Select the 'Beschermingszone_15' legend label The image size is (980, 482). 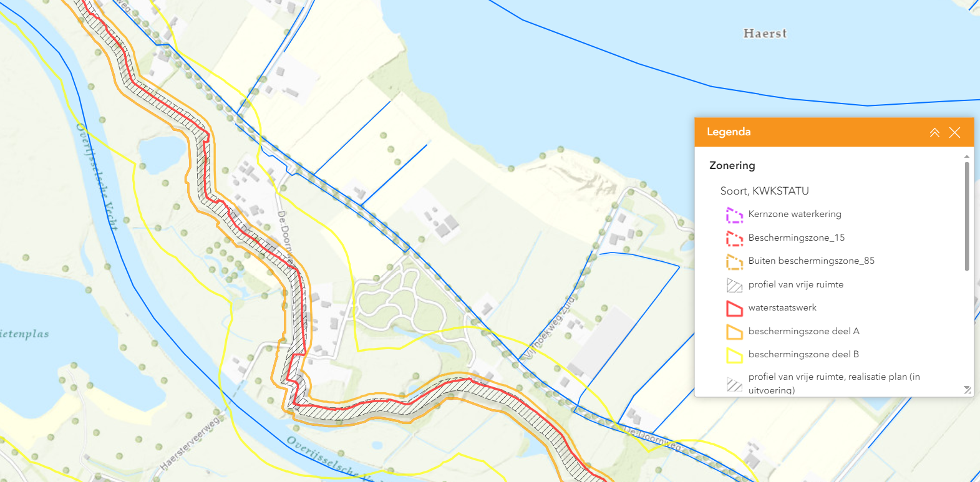tap(797, 238)
